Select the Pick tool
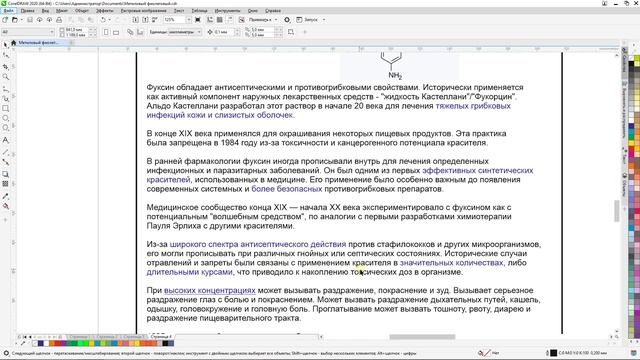 click(6, 44)
